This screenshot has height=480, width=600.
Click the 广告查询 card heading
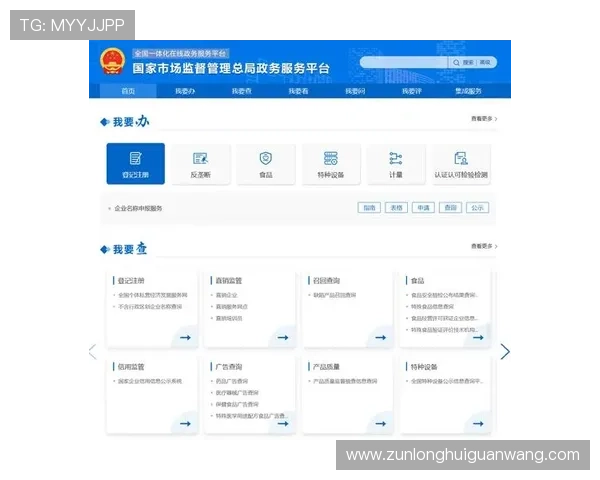[228, 367]
